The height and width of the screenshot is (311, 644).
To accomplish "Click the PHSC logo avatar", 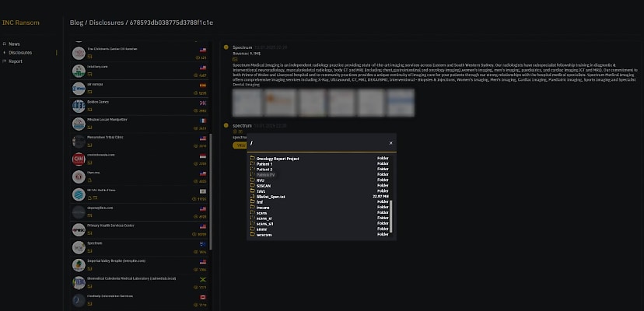I will 79,229.
